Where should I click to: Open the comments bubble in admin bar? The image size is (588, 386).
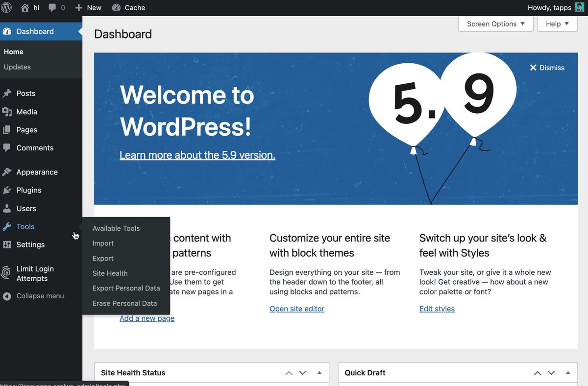(52, 8)
